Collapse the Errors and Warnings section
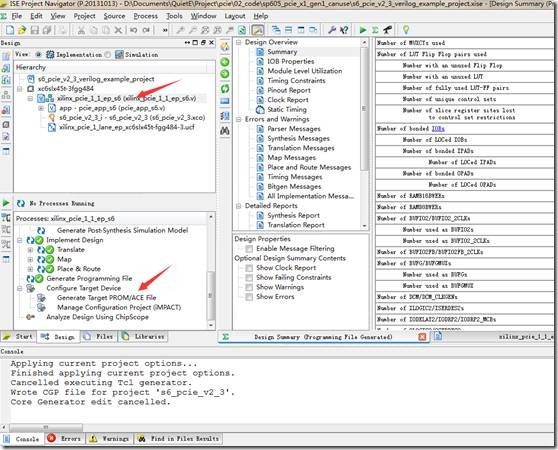Screen dimensions: 558x450 point(238,119)
